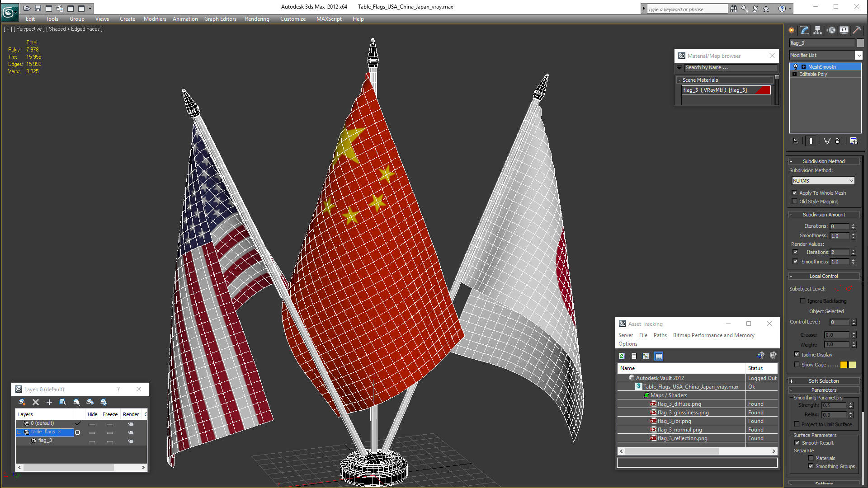
Task: Toggle Isoline Display checkbox
Action: [x=797, y=354]
